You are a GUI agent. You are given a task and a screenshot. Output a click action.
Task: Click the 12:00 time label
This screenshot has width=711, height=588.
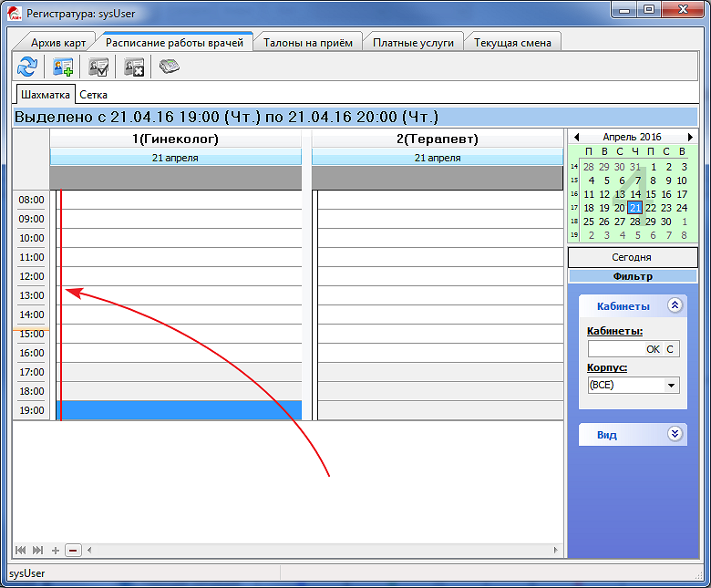[31, 276]
